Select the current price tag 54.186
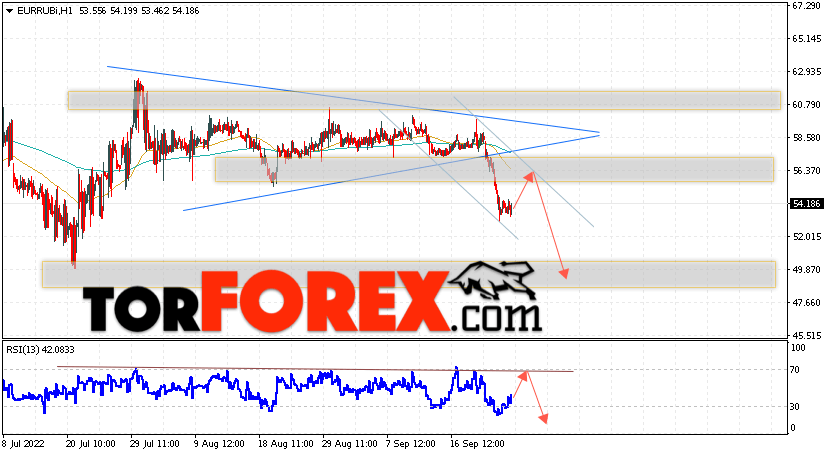 (x=806, y=203)
